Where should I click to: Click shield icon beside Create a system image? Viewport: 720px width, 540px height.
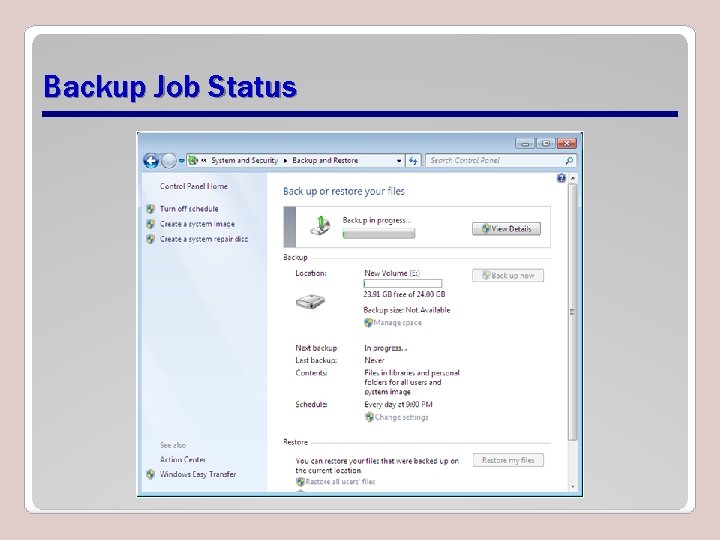coord(150,224)
